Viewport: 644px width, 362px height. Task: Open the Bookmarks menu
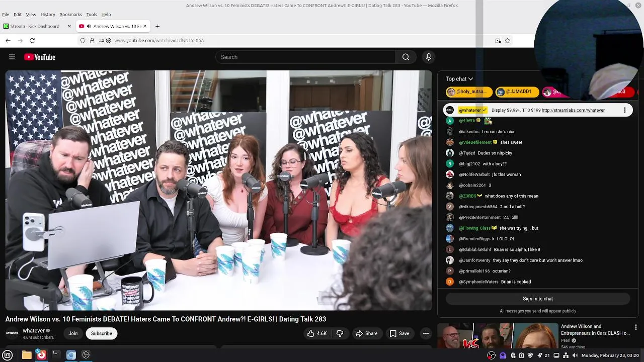pos(70,15)
